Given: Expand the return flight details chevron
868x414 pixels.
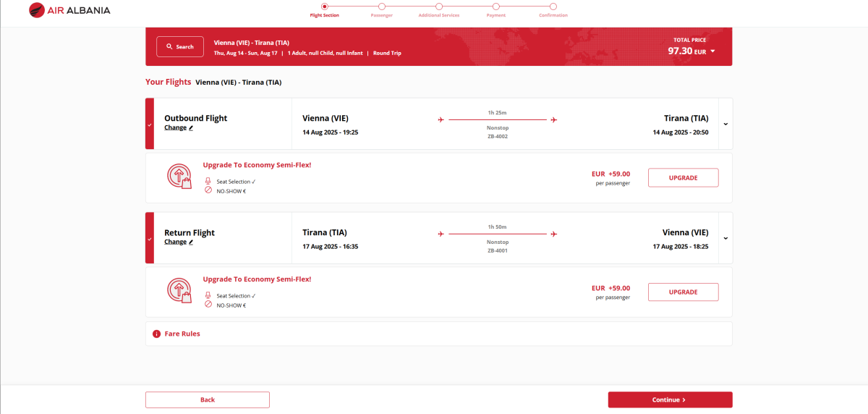Looking at the screenshot, I should [725, 238].
